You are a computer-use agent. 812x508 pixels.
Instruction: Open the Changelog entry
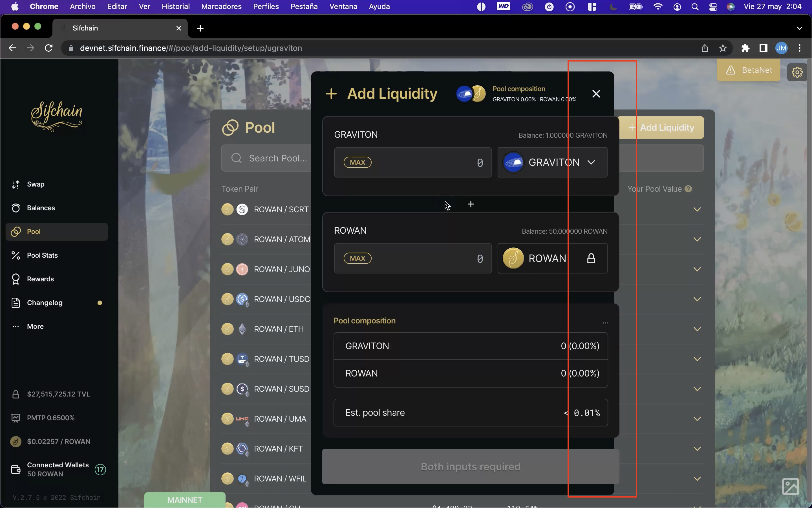56,303
